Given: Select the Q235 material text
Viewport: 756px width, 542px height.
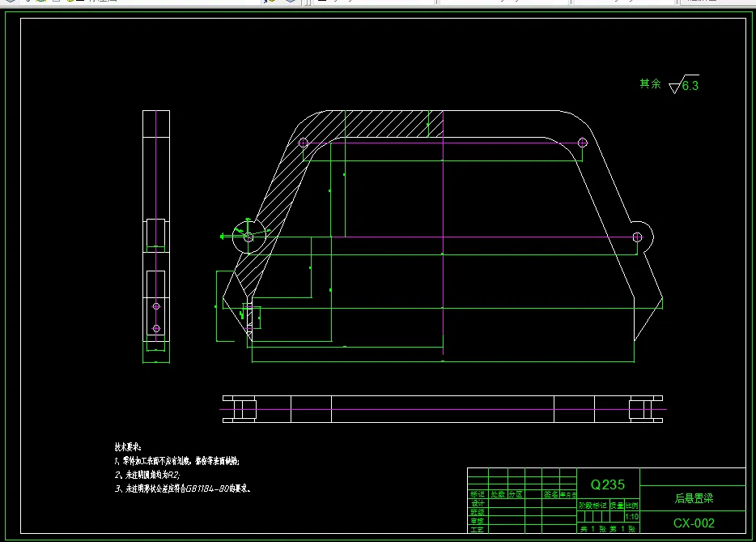Looking at the screenshot, I should click(607, 484).
